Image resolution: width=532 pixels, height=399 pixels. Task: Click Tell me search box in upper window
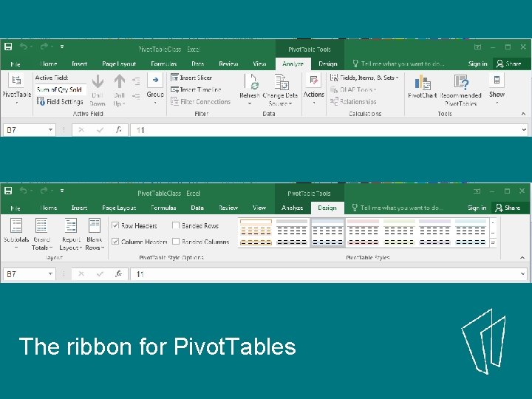tap(398, 64)
